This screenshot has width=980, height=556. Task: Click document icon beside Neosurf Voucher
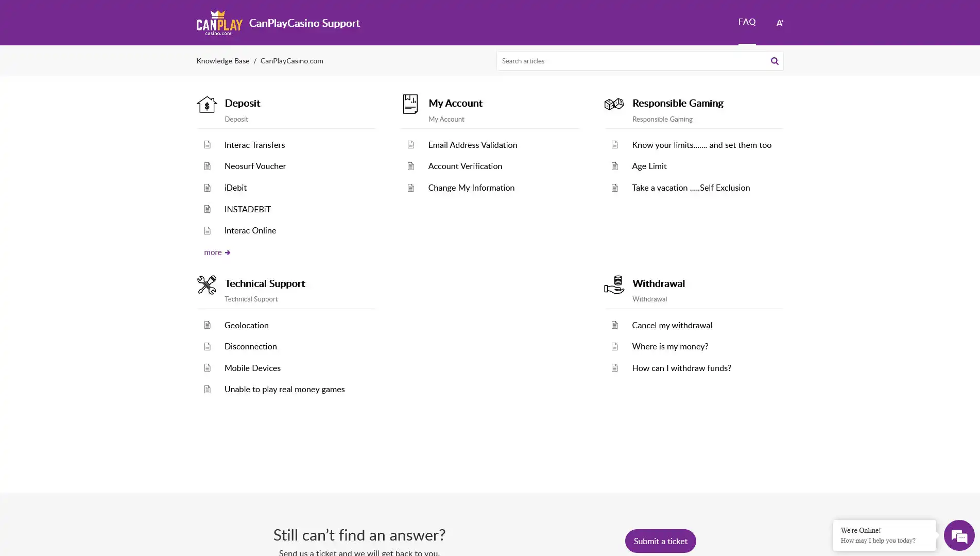tap(208, 166)
